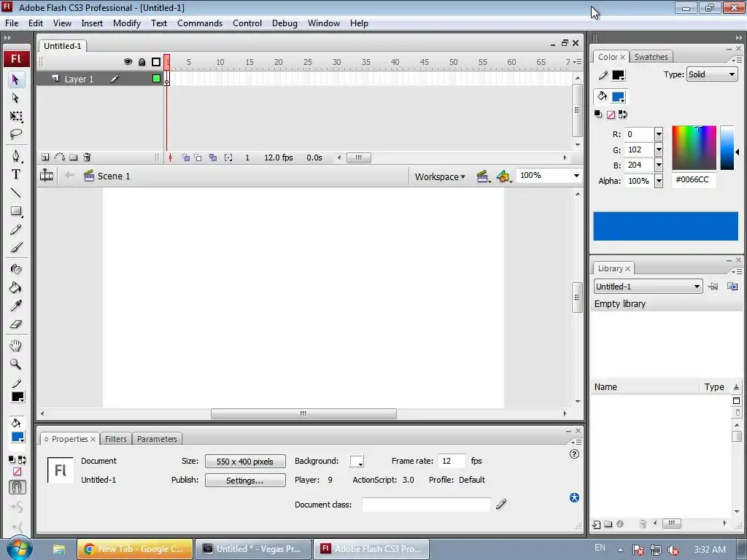Open the Workspace dropdown
Viewport: 747px width, 560px height.
(440, 176)
